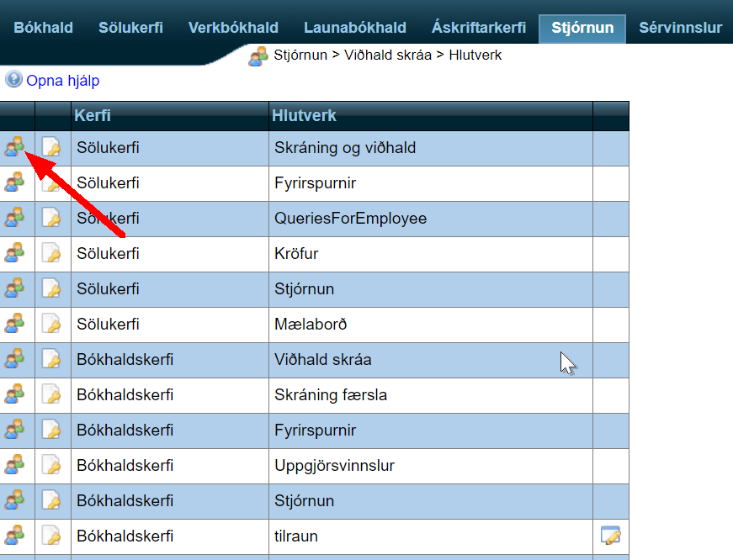Switch to the Stjórnun tab
733x560 pixels.
click(x=582, y=27)
